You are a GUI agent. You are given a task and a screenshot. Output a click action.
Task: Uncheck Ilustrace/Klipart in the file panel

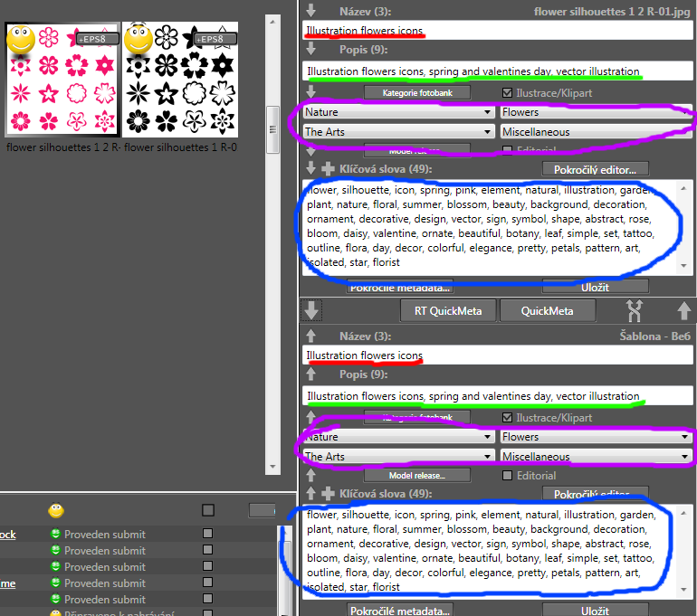tap(507, 93)
